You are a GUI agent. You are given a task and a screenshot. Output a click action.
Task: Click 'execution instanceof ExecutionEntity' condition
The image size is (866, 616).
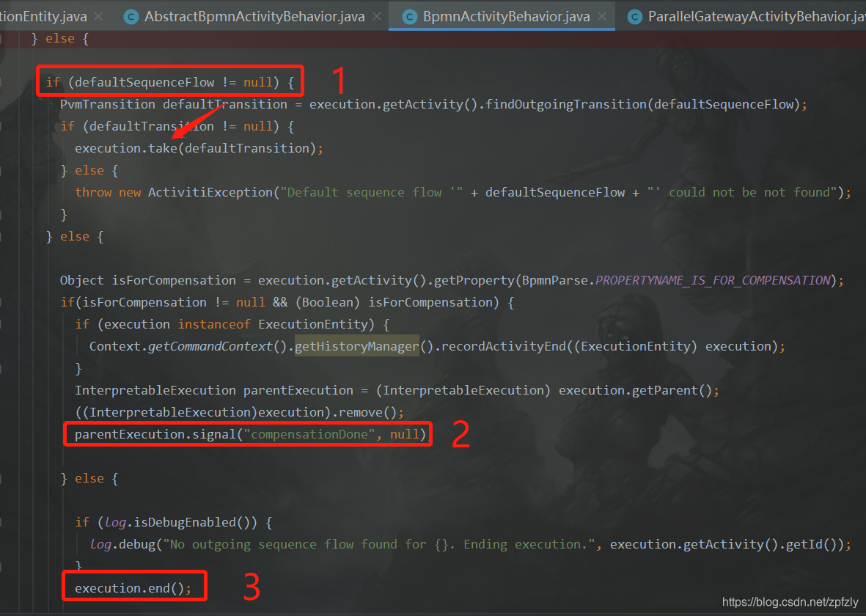[x=236, y=324]
